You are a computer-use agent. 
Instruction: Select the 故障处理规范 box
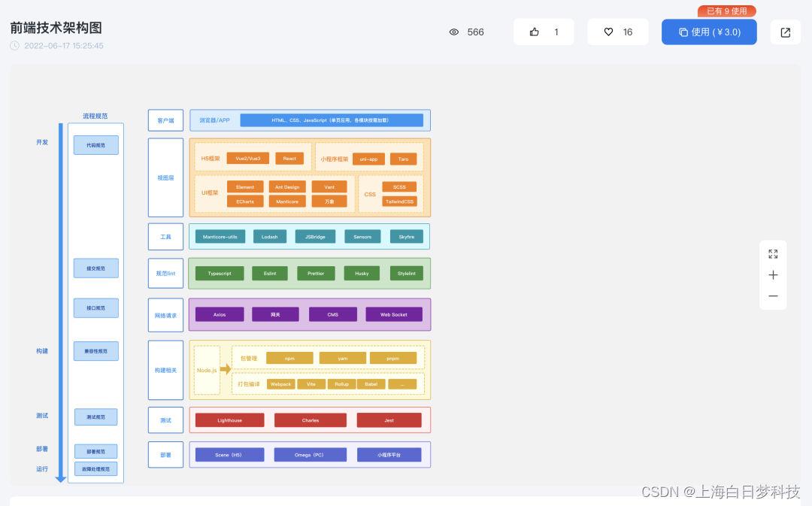pyautogui.click(x=95, y=468)
